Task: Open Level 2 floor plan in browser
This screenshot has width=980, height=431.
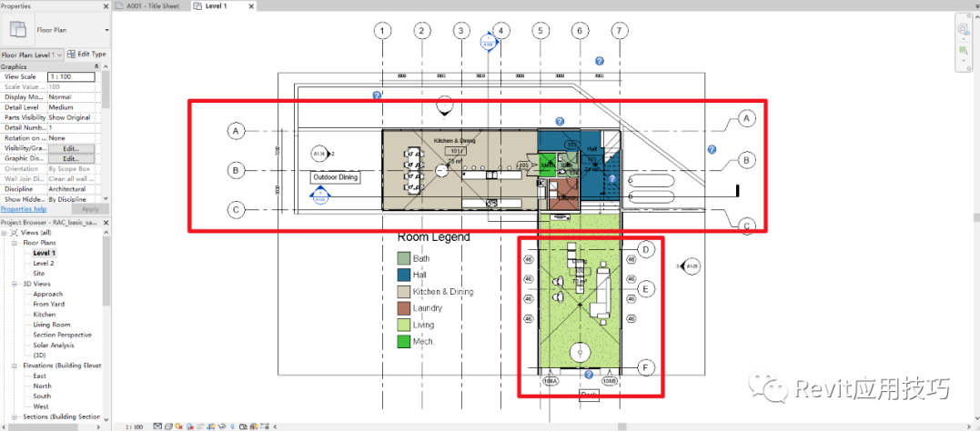Action: pos(44,263)
